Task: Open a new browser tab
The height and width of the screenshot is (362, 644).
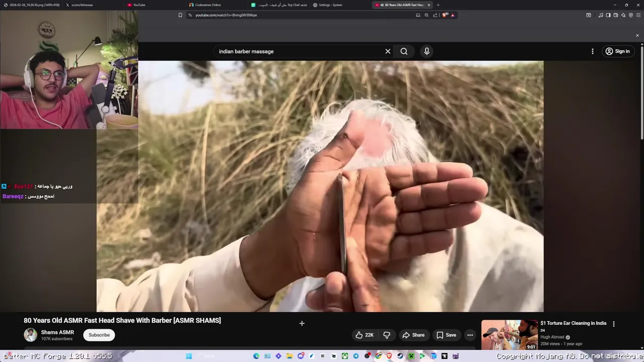Action: pos(438,5)
